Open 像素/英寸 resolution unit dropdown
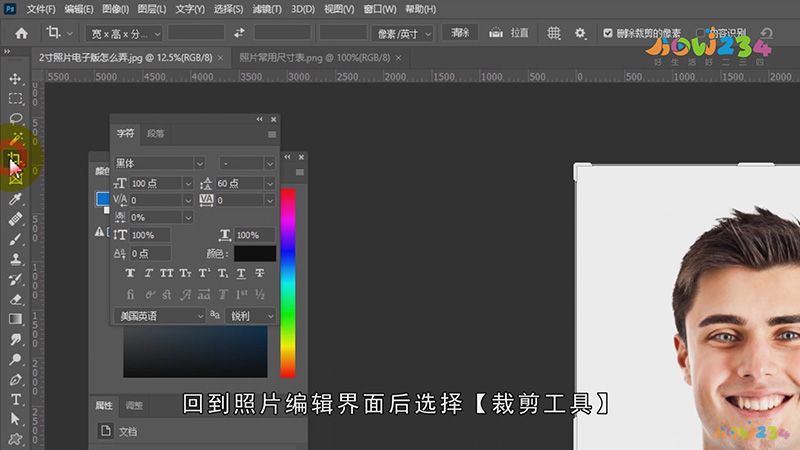Image resolution: width=800 pixels, height=450 pixels. point(403,34)
